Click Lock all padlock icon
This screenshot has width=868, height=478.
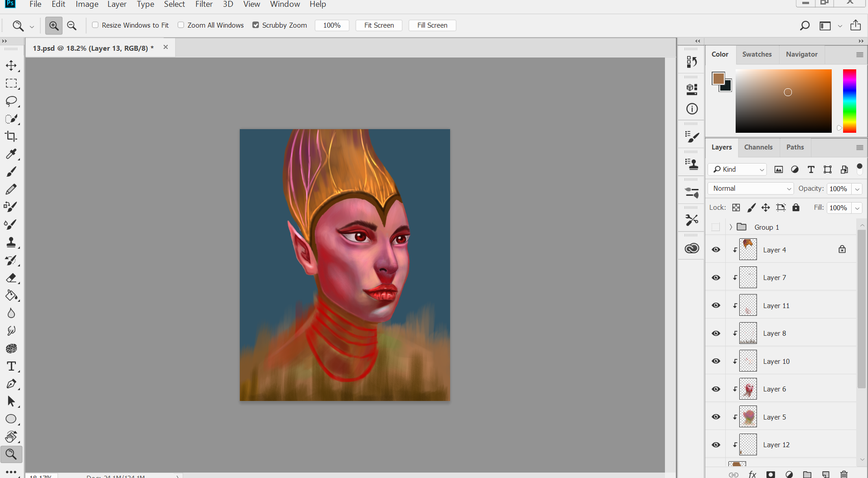(796, 208)
